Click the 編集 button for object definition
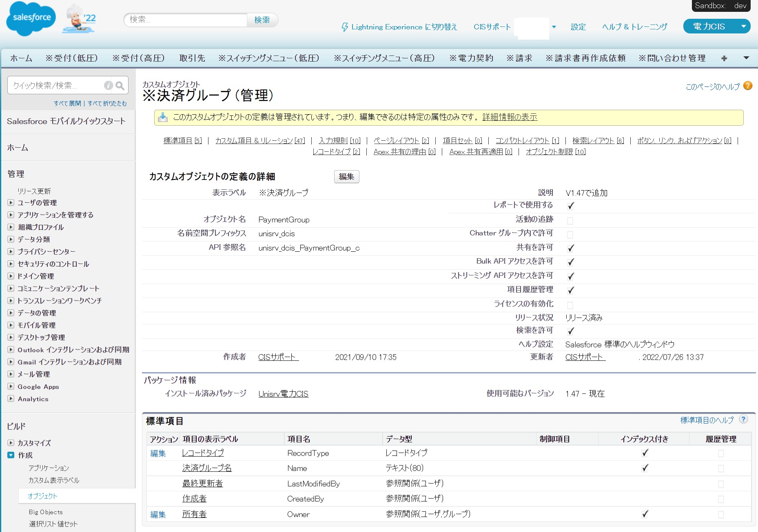Image resolution: width=758 pixels, height=532 pixels. (346, 177)
